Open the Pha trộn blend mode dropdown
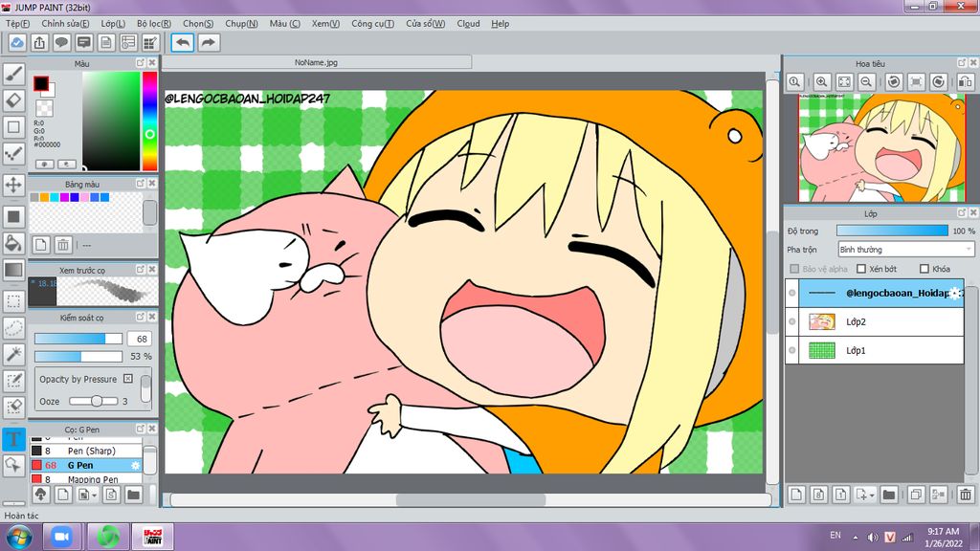 point(906,250)
